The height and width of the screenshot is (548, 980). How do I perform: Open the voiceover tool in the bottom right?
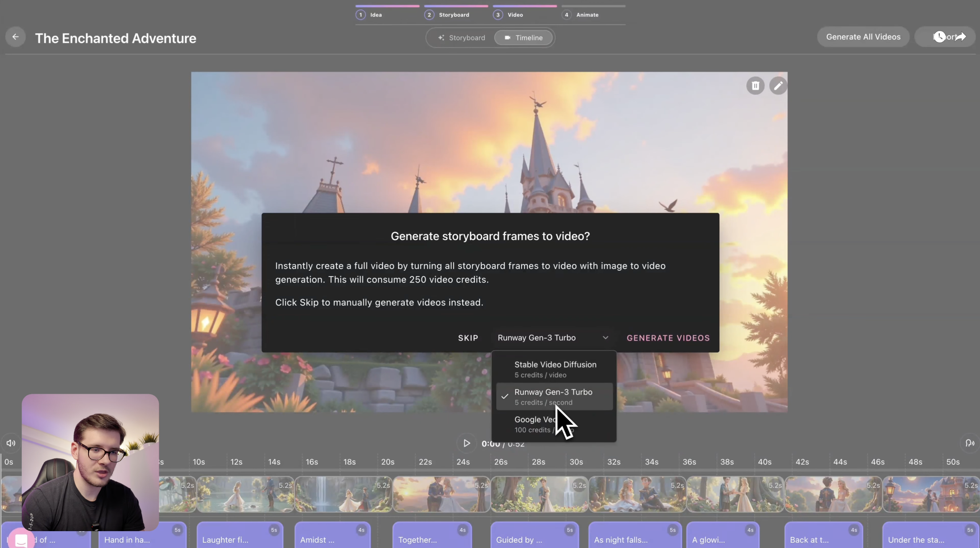click(969, 443)
